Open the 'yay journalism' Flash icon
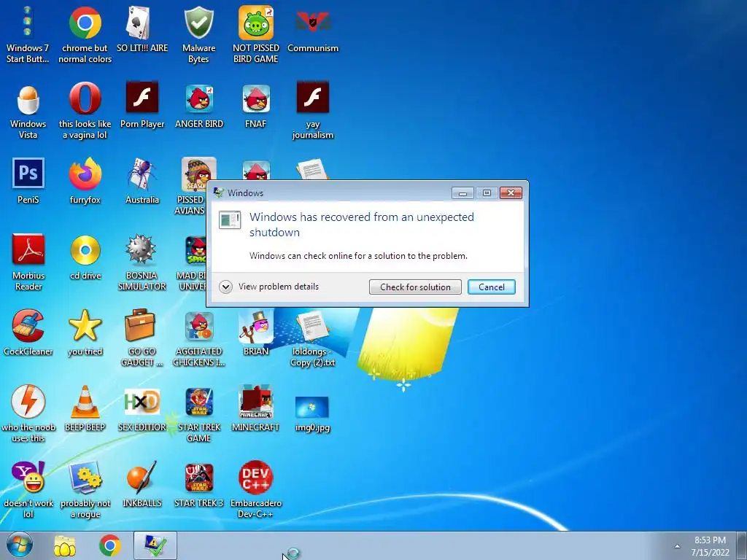 [312, 111]
